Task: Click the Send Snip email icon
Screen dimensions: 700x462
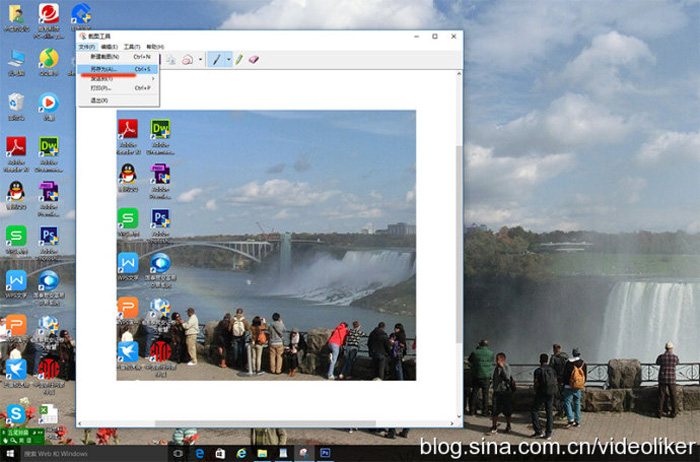Action: [x=186, y=60]
